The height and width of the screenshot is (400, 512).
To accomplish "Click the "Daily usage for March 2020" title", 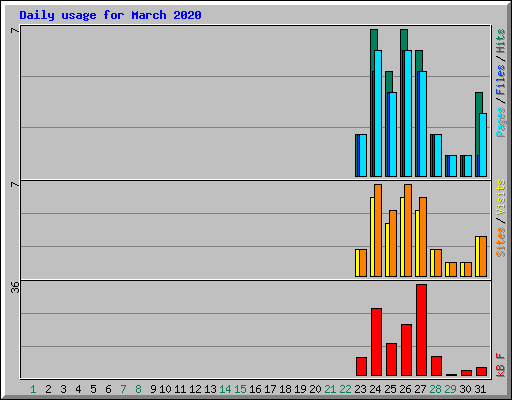I will coord(110,15).
